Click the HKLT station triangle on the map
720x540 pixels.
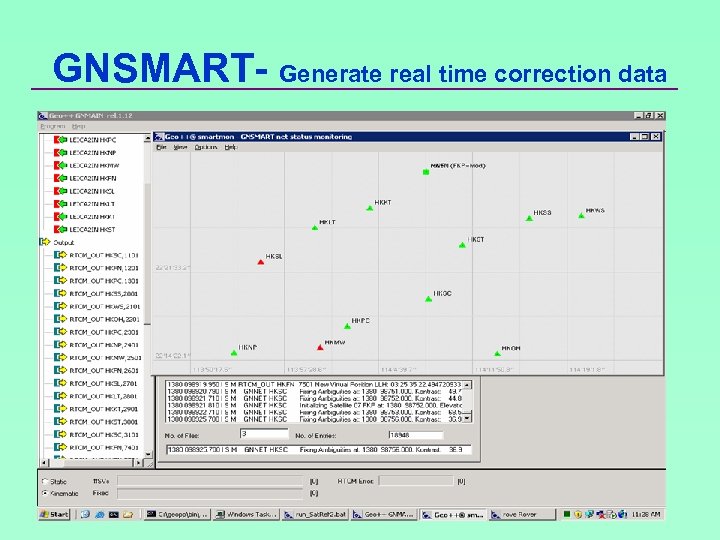tap(315, 228)
